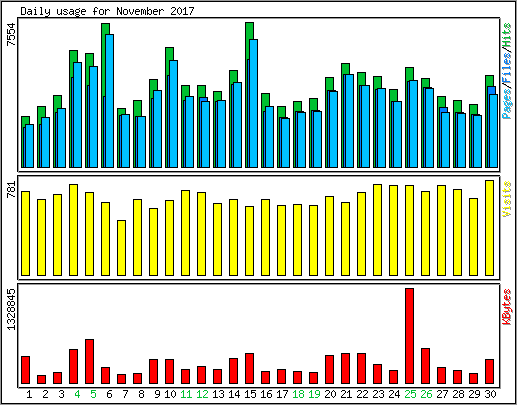Click the yellow Visits bar for day 30
517x405 pixels.
[489, 228]
